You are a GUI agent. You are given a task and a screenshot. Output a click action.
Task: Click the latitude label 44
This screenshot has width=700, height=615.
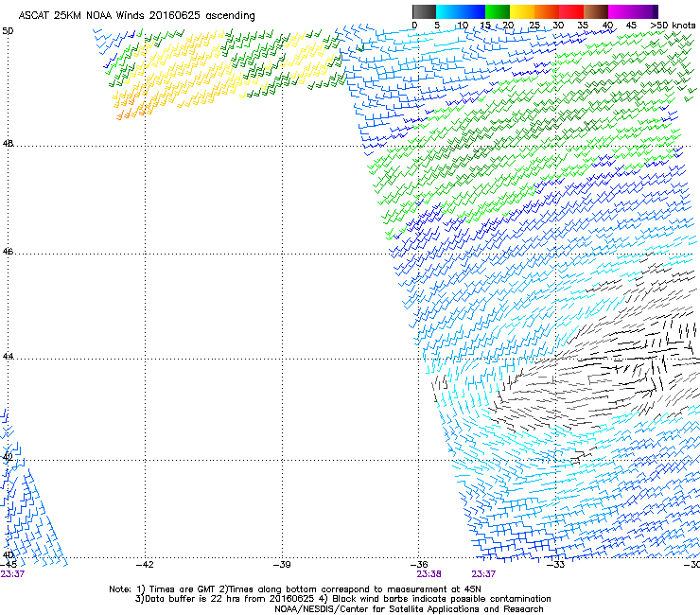(8, 357)
